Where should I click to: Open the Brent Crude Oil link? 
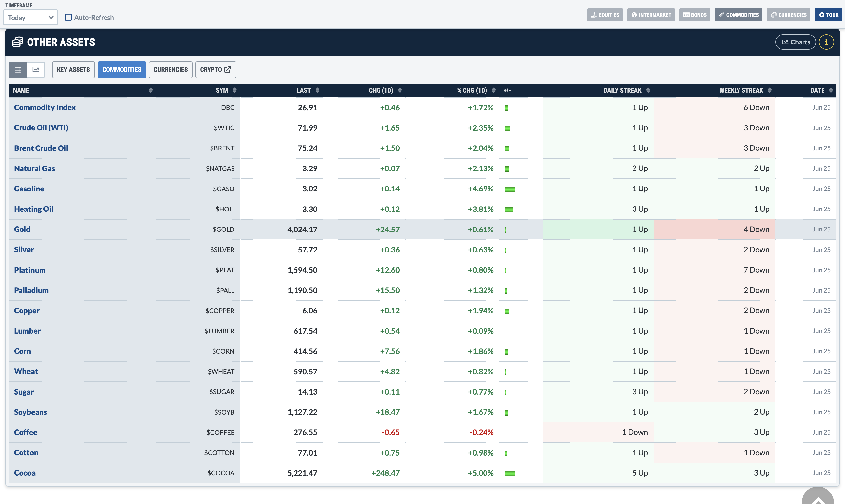point(41,148)
